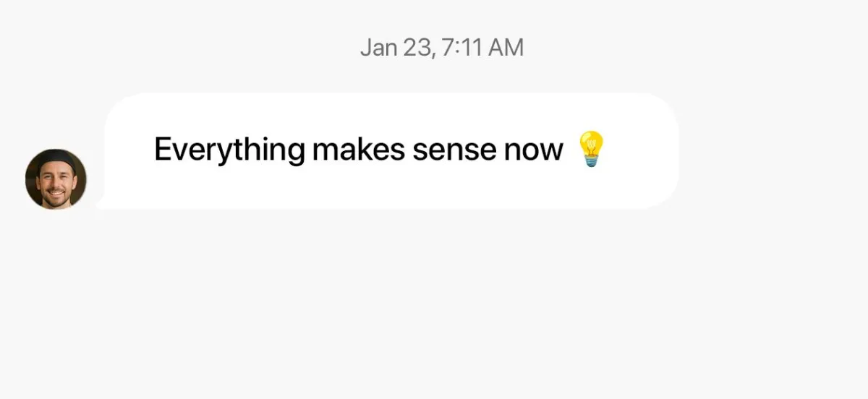Open the sender's profile avatar
Viewport: 868px width, 399px height.
tap(56, 179)
